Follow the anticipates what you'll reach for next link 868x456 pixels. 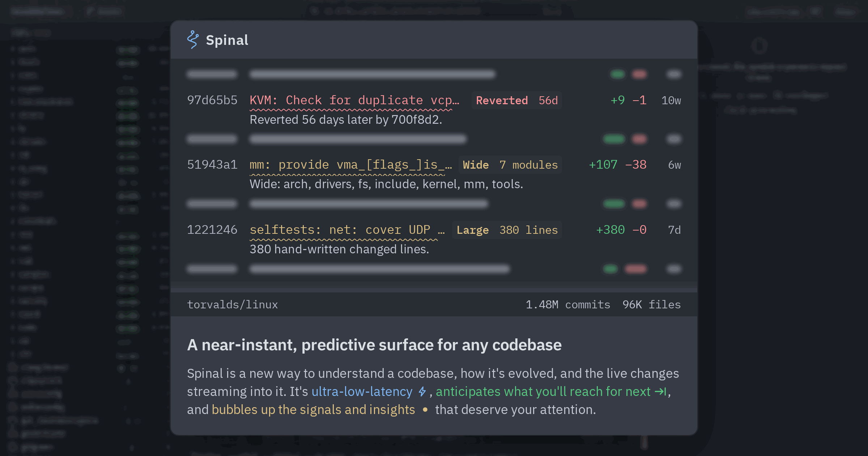543,392
